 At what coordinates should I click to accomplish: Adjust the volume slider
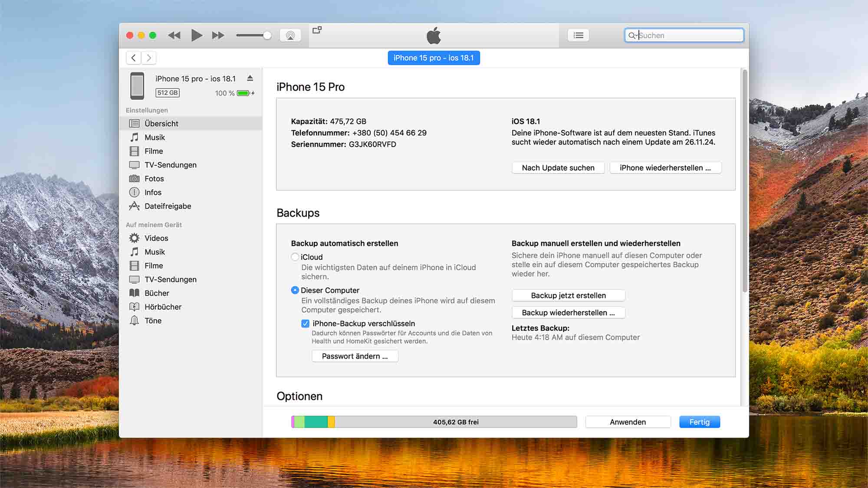click(x=254, y=36)
